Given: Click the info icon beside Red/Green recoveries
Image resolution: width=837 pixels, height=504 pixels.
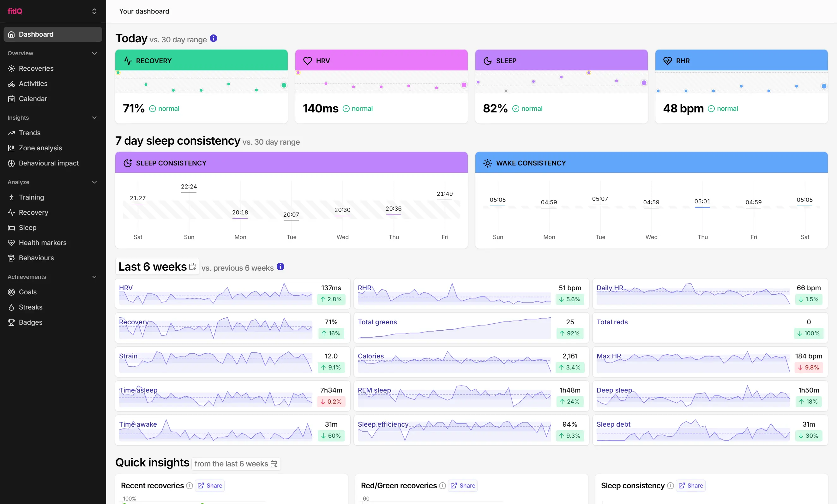Looking at the screenshot, I should click(442, 486).
